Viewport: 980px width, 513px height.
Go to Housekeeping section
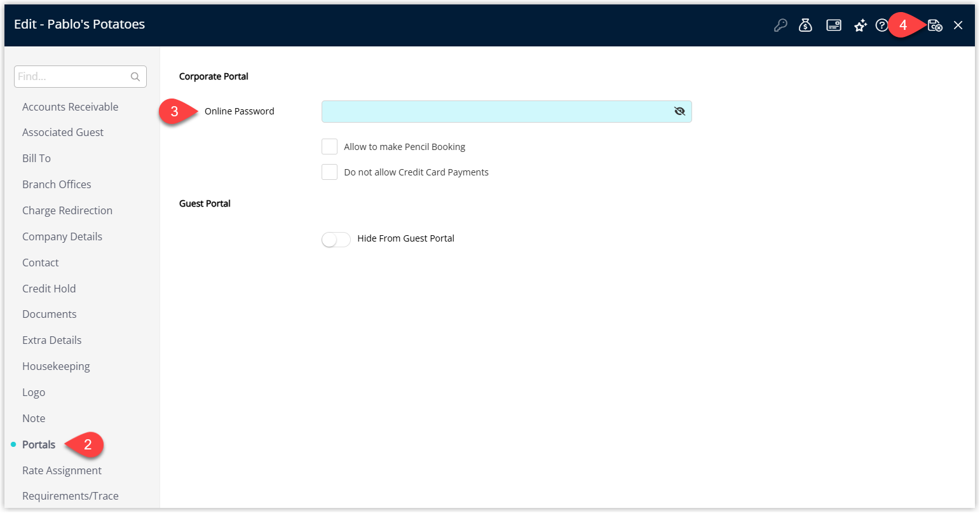coord(56,366)
